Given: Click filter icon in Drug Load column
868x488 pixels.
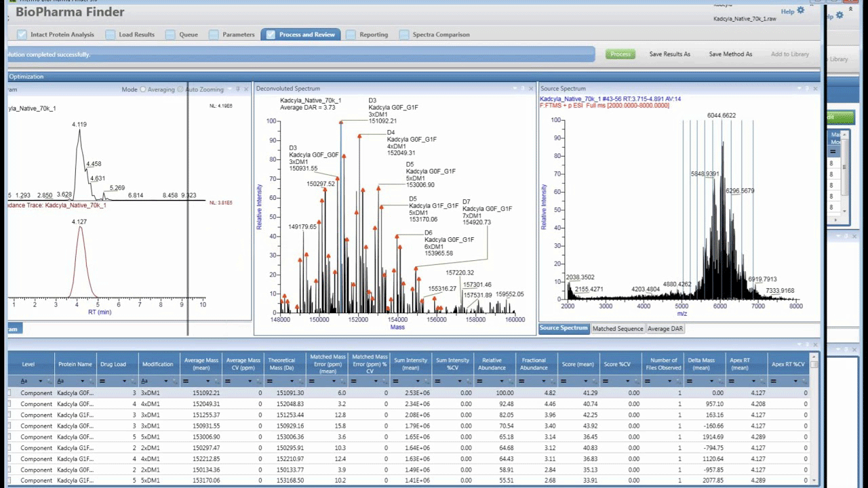Looking at the screenshot, I should (x=133, y=382).
